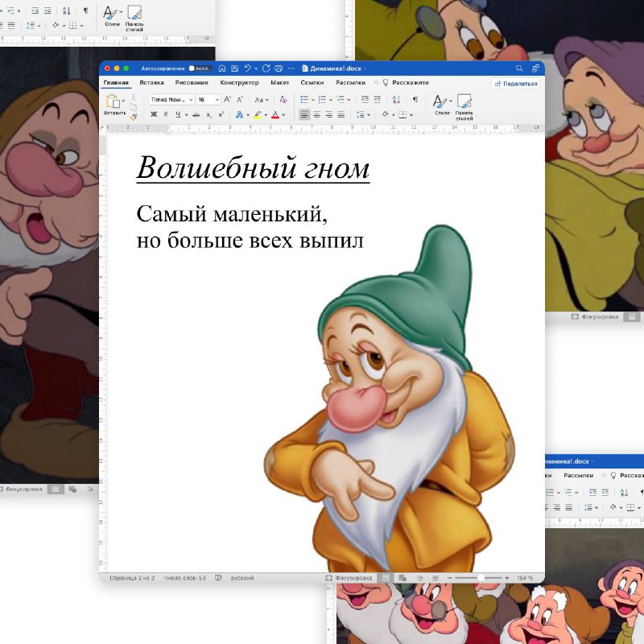This screenshot has height=644, width=644.
Task: Click the русский language status button
Action: point(242,578)
